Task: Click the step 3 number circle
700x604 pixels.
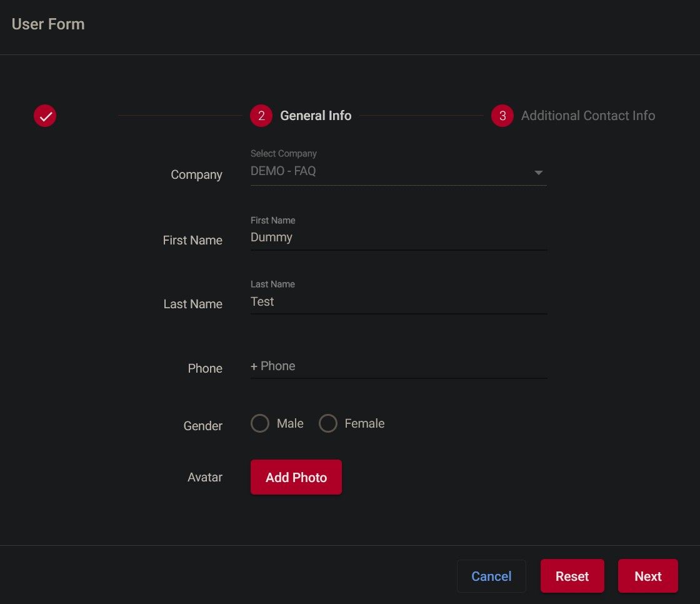Action: tap(502, 116)
